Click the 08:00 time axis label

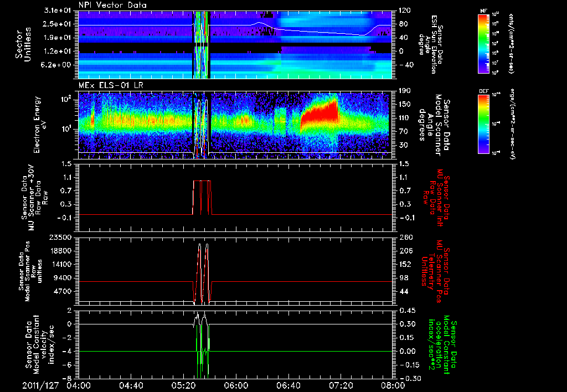[393, 385]
